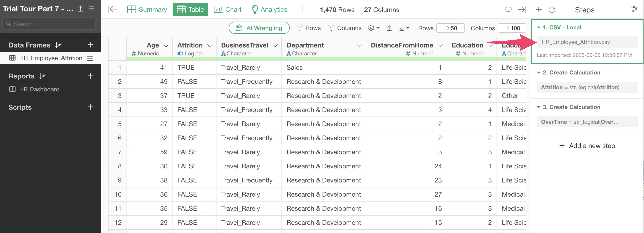This screenshot has width=644, height=233.
Task: Open the Age column dropdown menu
Action: (166, 45)
